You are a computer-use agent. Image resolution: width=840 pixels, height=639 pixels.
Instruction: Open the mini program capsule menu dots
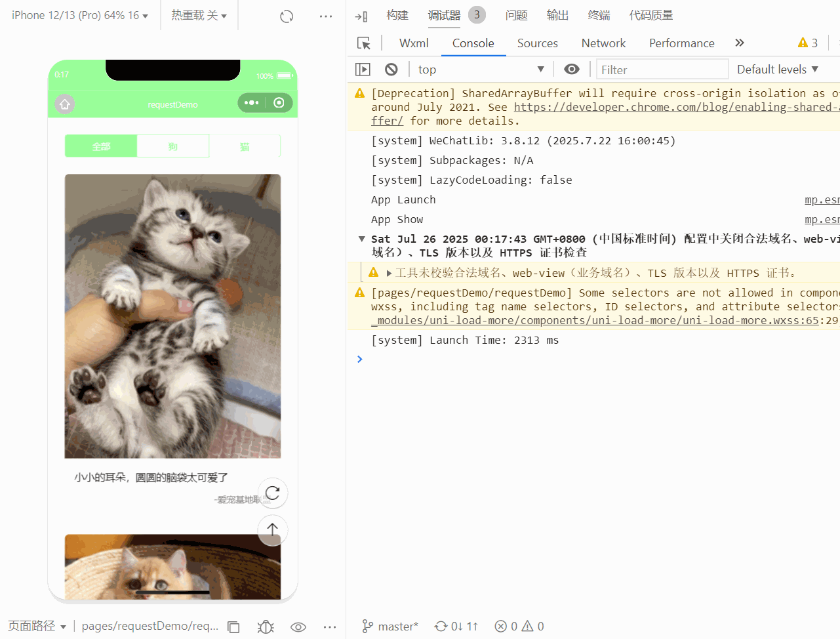[252, 102]
